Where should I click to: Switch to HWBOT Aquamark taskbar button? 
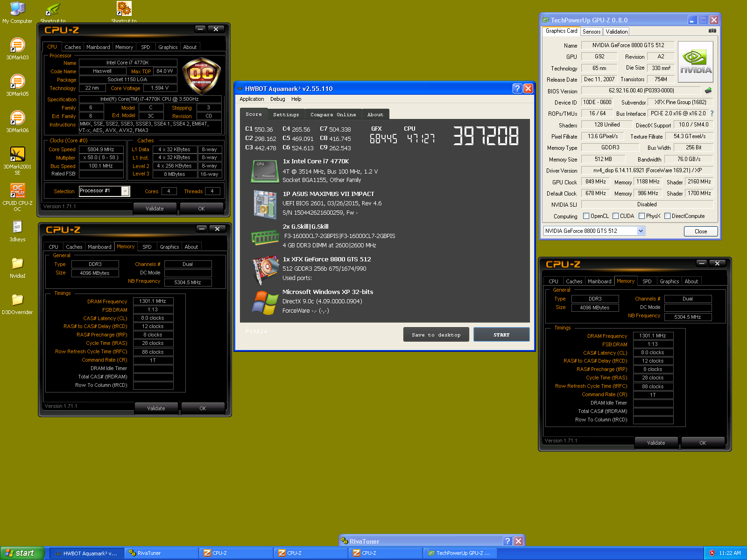click(86, 553)
